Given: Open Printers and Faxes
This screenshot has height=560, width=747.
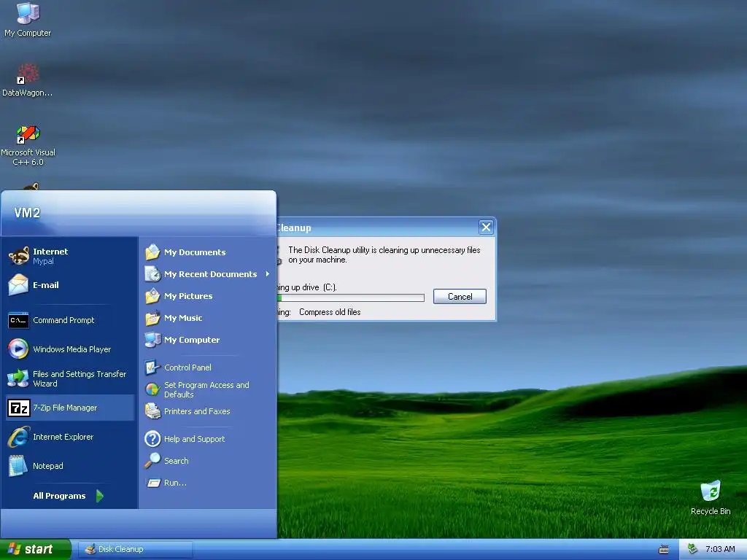Looking at the screenshot, I should (208, 411).
